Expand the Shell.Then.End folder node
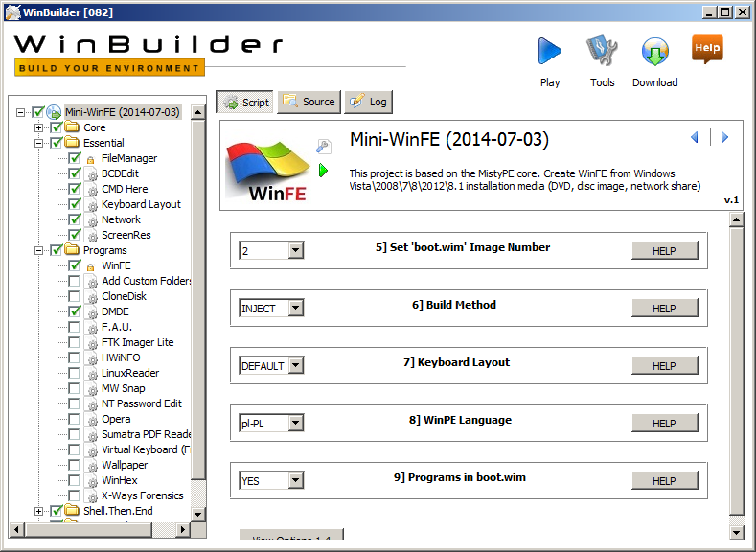The image size is (756, 552). (38, 511)
